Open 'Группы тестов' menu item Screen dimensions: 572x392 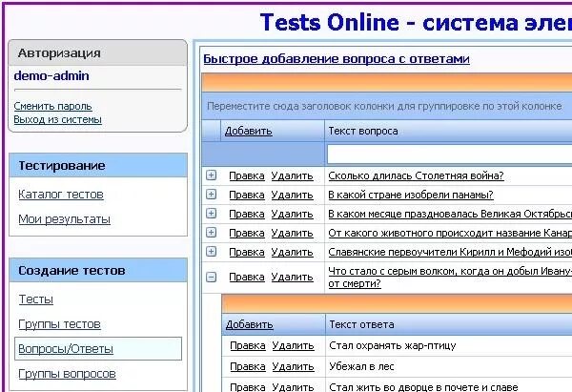pos(59,324)
